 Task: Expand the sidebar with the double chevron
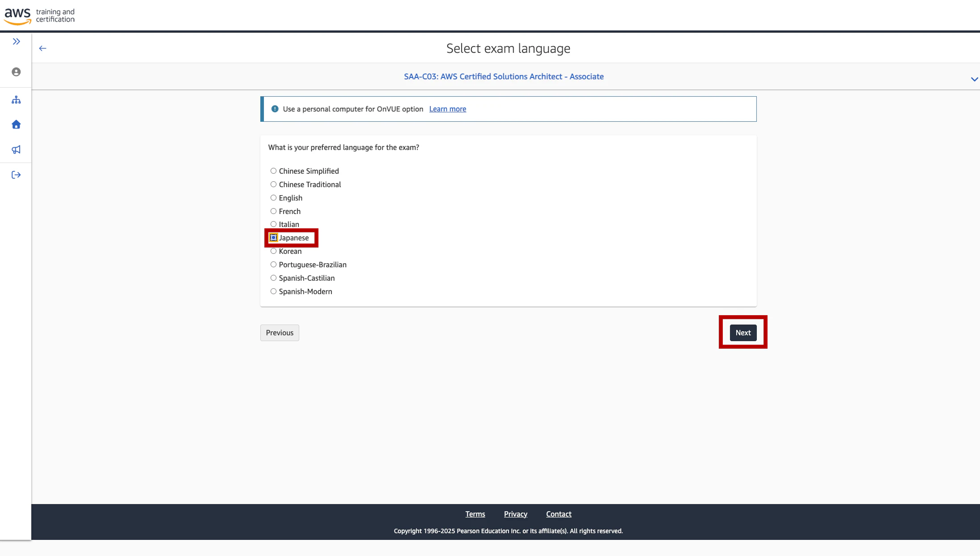(17, 42)
